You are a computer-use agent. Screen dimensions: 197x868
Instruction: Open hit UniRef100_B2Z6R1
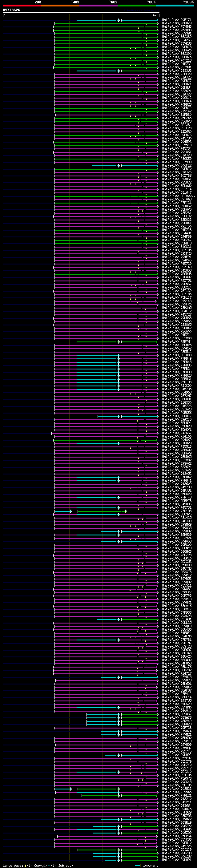pos(176,91)
